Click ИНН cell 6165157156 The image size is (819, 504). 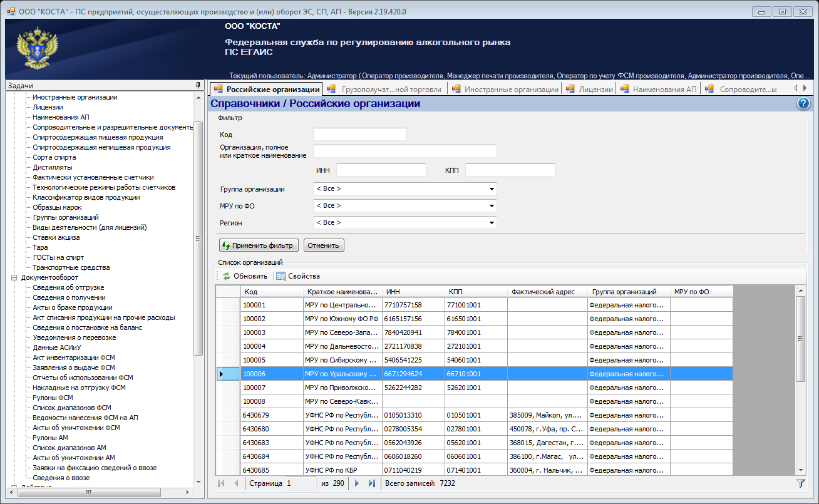coord(413,319)
